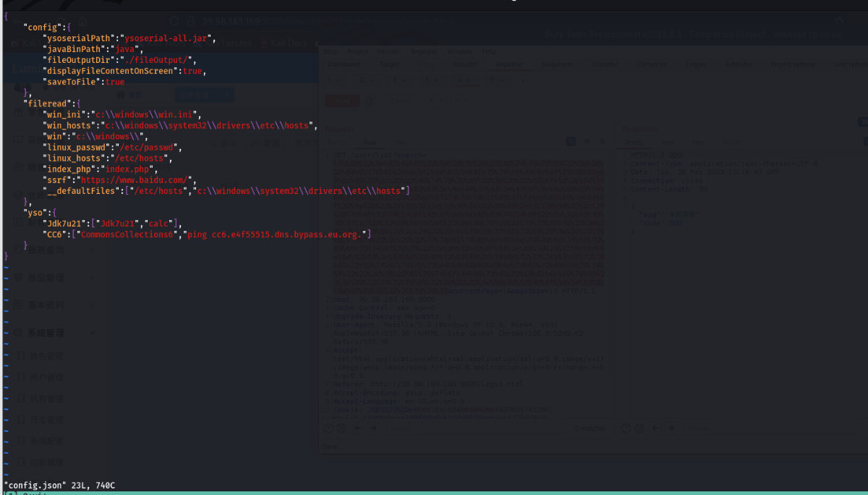Open the Dashboard tab in Burp Suite
The height and width of the screenshot is (495, 868).
coord(345,64)
